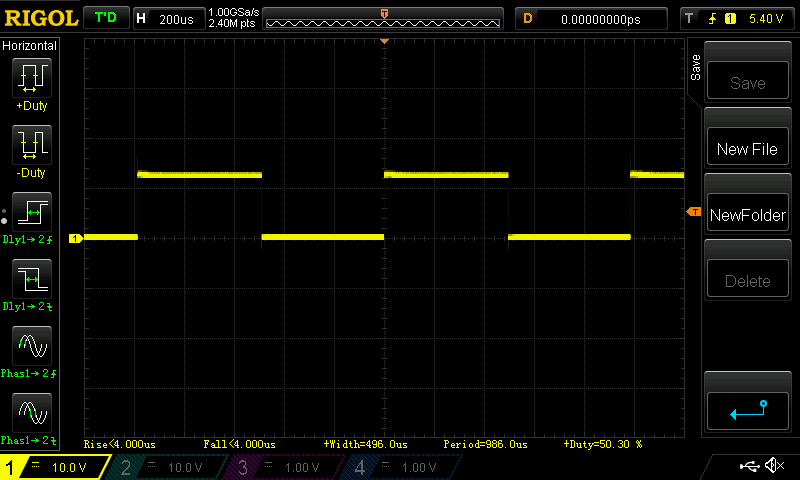Select the -Duty measurement icon
The image size is (800, 480).
[x=32, y=145]
